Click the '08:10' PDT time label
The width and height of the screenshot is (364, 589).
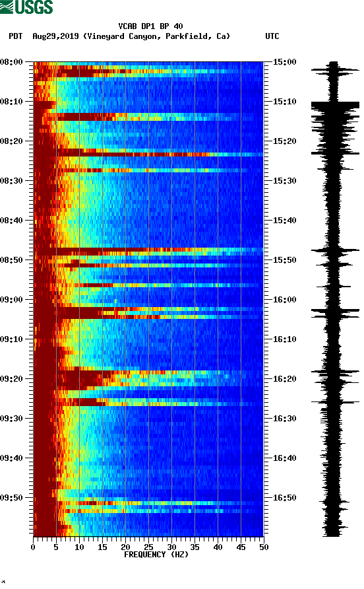point(12,102)
